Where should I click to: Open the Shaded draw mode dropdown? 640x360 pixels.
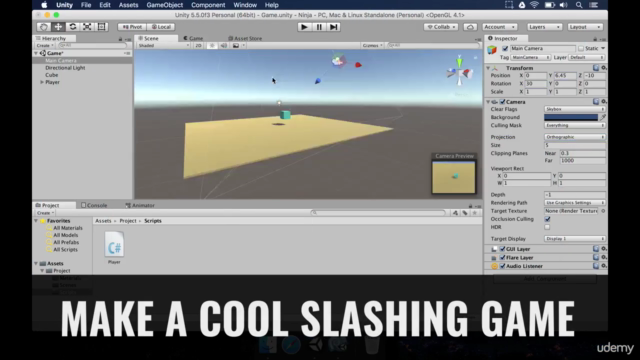point(164,45)
